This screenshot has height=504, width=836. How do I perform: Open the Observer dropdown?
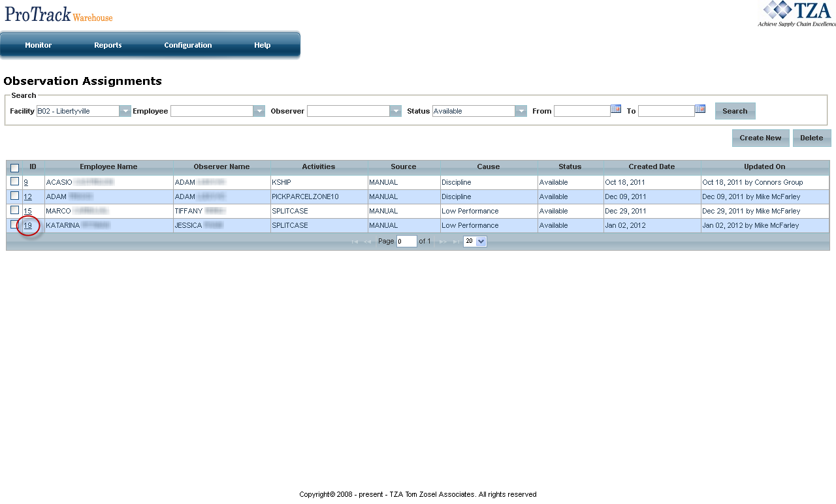click(x=395, y=111)
